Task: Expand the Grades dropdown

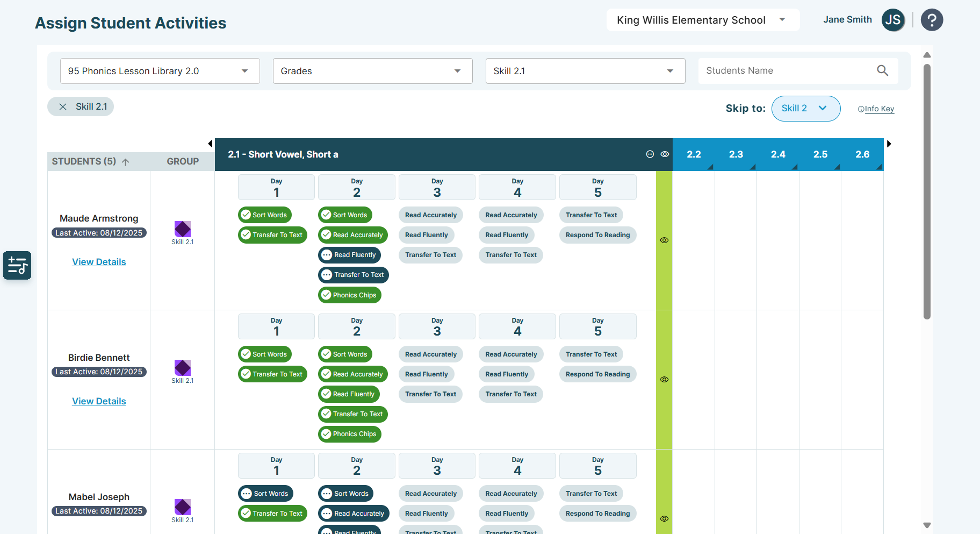Action: click(373, 71)
